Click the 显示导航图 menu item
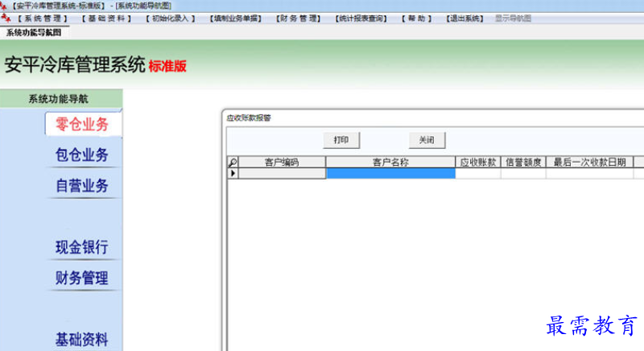 coord(513,19)
